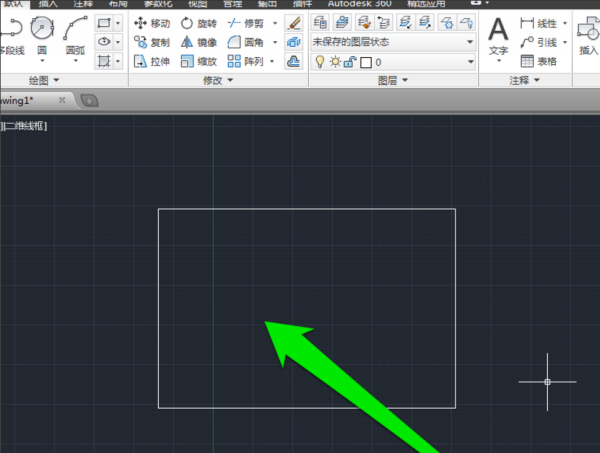Expand the Circle (圆) options arrow
600x453 pixels.
[x=42, y=61]
